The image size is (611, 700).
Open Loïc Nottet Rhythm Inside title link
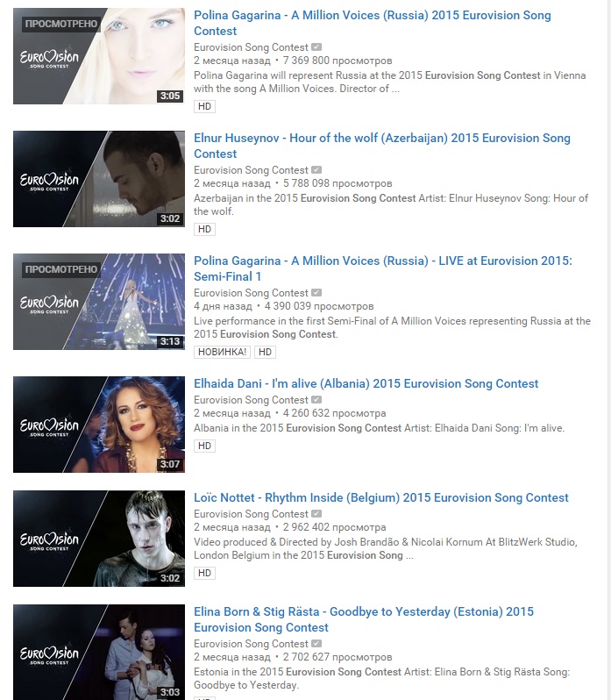380,497
